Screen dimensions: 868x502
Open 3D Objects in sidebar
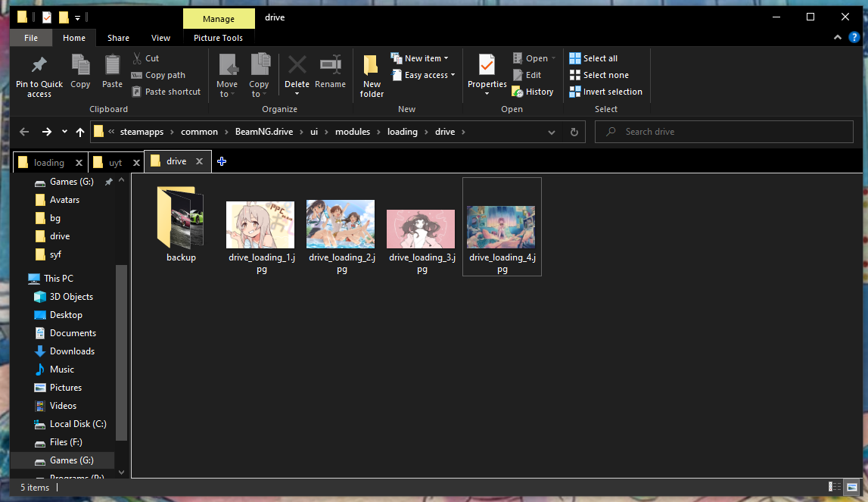(x=71, y=297)
